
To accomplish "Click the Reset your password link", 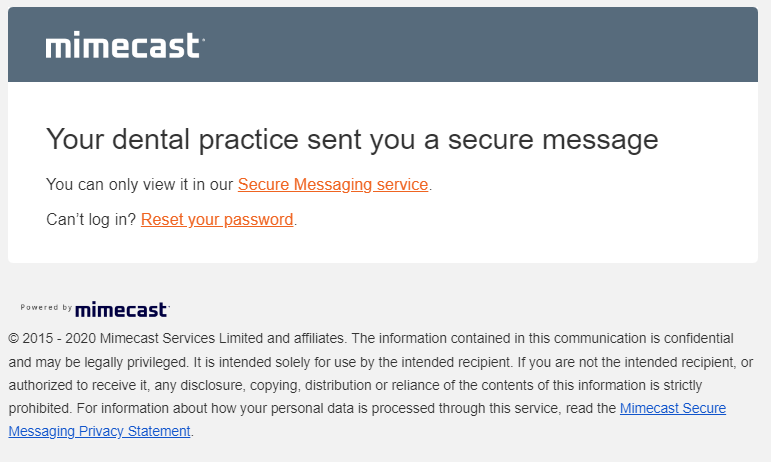I will click(x=217, y=220).
